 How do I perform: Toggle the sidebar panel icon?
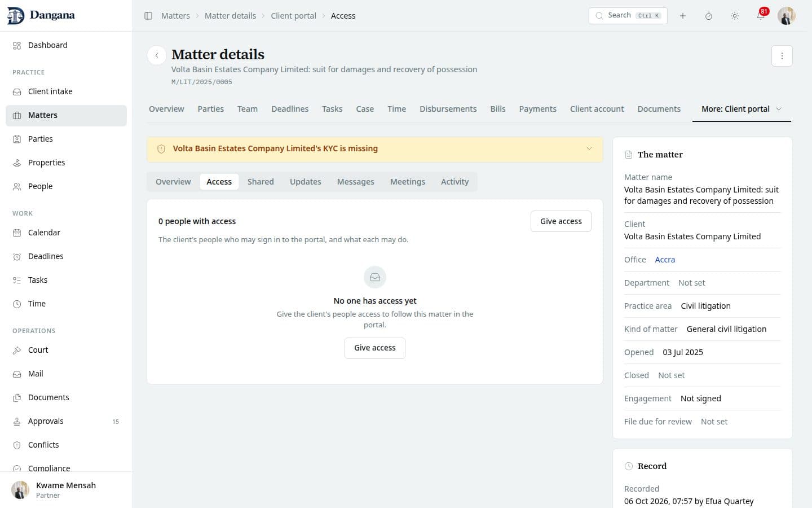click(x=148, y=16)
